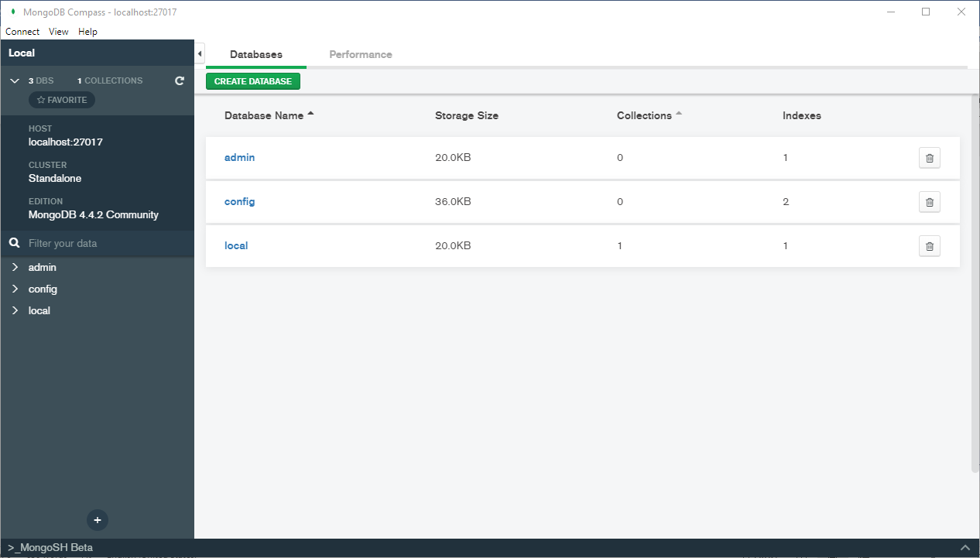
Task: Expand the local database tree node
Action: click(x=15, y=310)
